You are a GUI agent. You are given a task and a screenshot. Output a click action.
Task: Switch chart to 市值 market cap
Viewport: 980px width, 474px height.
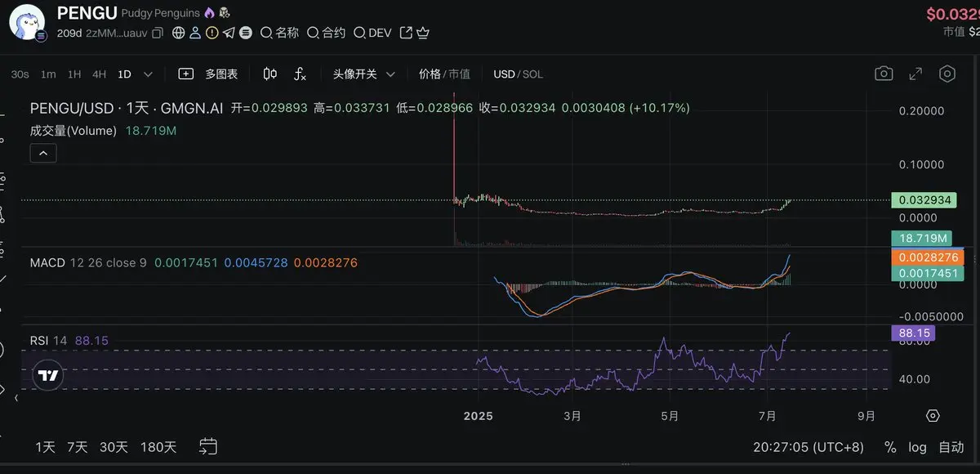click(459, 74)
